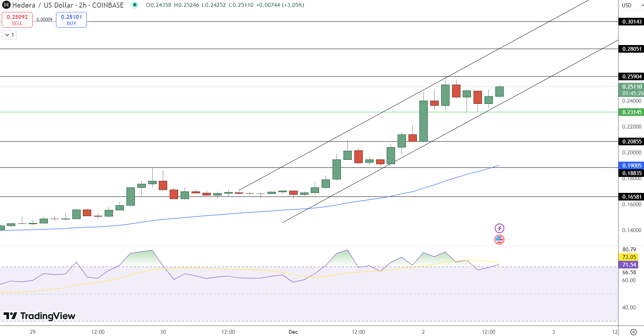The image size is (644, 336).
Task: Open the chart settings gear icon
Action: 633,332
